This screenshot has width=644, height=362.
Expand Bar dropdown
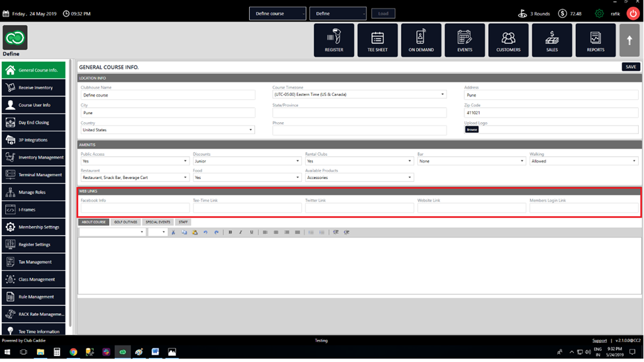[472, 161]
